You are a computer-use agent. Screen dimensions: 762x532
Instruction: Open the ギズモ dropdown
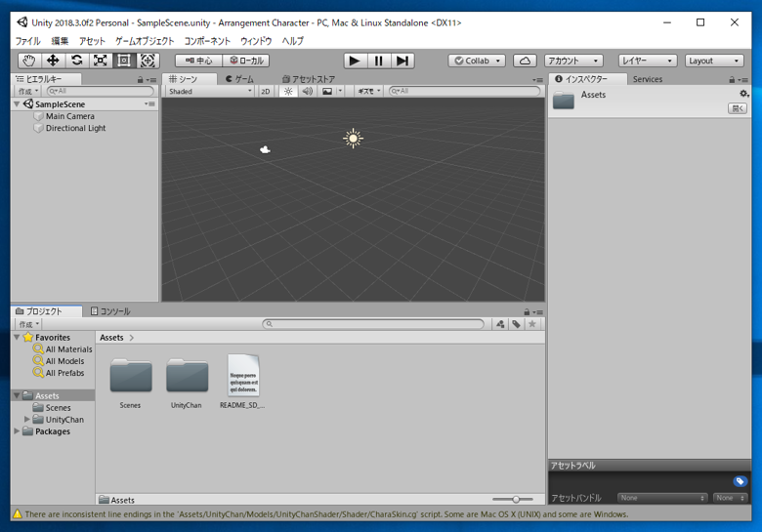coord(369,91)
